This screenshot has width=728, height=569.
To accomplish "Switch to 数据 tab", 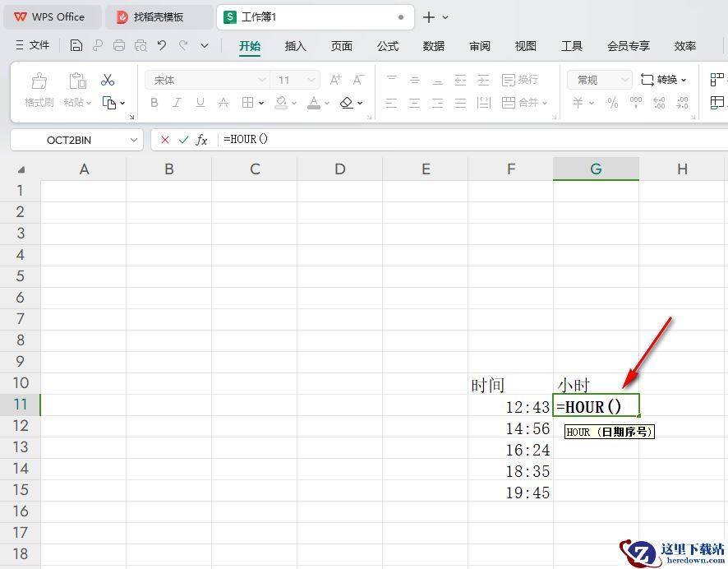I will (434, 46).
